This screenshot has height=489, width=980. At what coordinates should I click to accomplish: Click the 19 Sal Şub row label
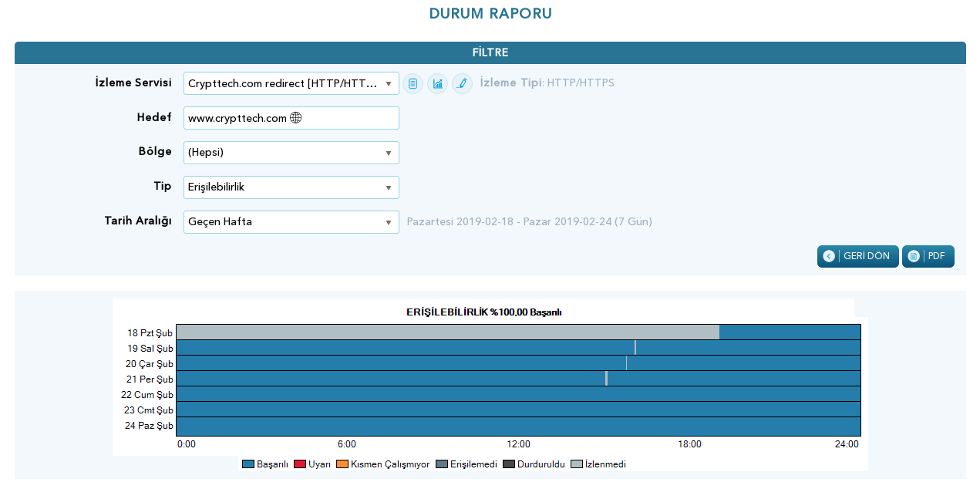[150, 349]
